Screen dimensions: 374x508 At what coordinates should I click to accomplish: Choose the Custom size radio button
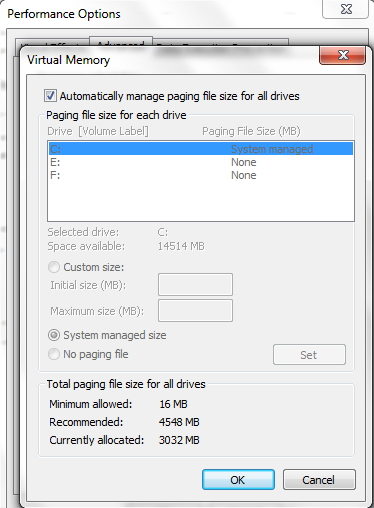pyautogui.click(x=54, y=267)
